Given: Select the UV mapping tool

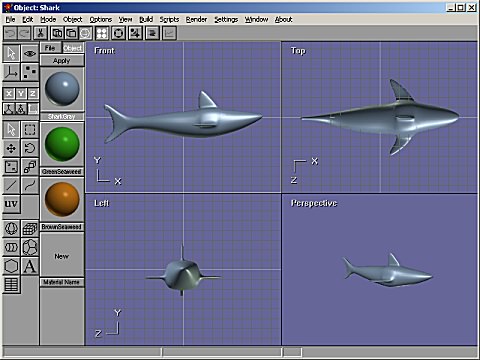Looking at the screenshot, I should pyautogui.click(x=11, y=204).
